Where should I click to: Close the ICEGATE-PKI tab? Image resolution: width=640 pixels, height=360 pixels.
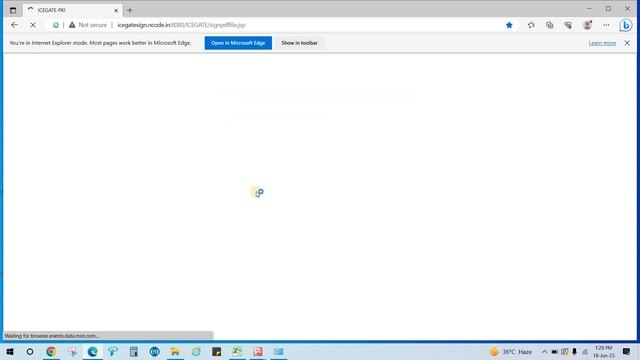[x=116, y=10]
